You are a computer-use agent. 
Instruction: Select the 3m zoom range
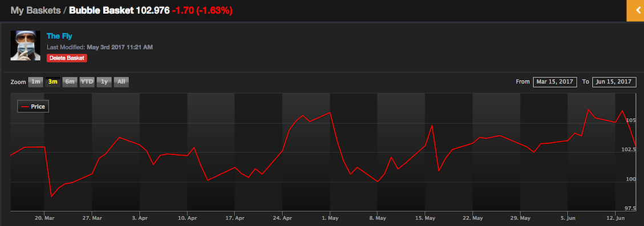tap(52, 82)
